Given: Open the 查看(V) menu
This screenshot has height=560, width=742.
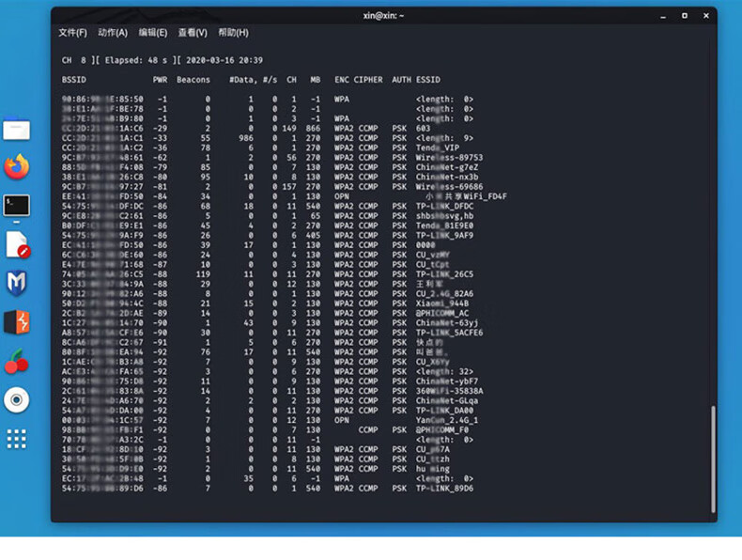Looking at the screenshot, I should (192, 33).
